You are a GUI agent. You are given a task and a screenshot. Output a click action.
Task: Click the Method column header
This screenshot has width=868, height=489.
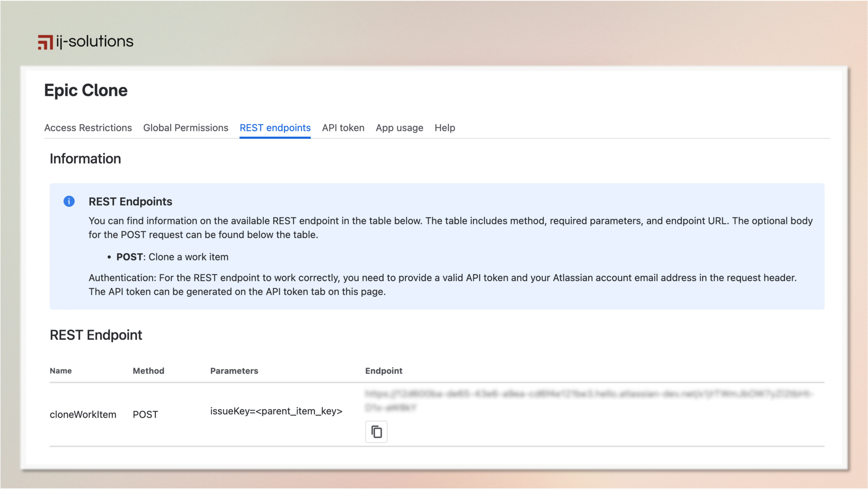point(149,371)
